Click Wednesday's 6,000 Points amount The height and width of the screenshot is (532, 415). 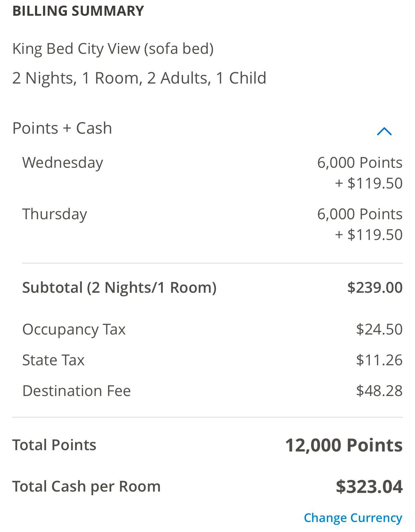(360, 163)
